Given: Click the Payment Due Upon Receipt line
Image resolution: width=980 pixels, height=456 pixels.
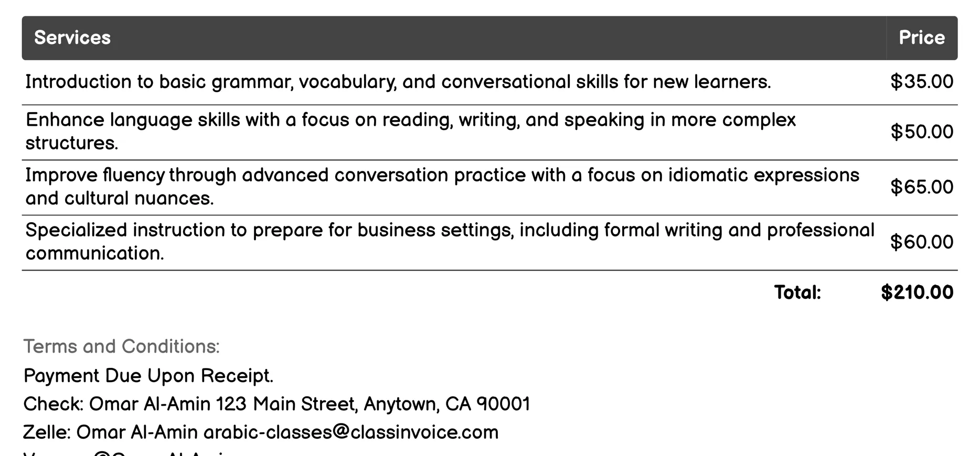Looking at the screenshot, I should (148, 376).
